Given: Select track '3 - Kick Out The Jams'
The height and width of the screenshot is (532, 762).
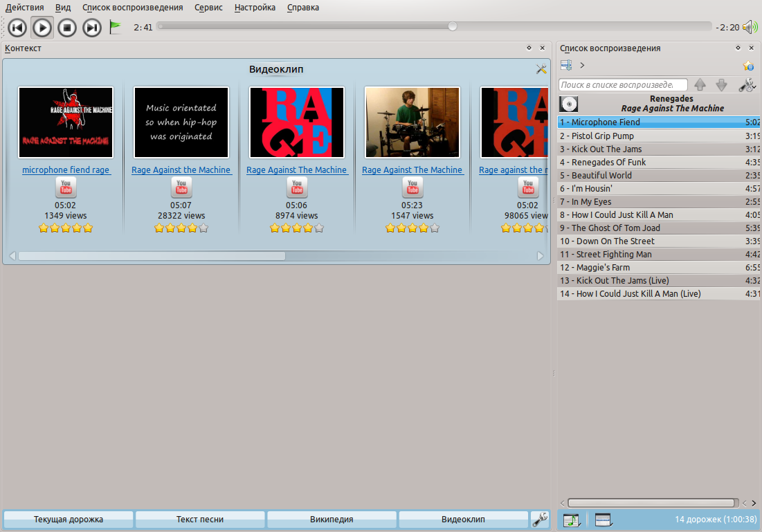Looking at the screenshot, I should (659, 149).
